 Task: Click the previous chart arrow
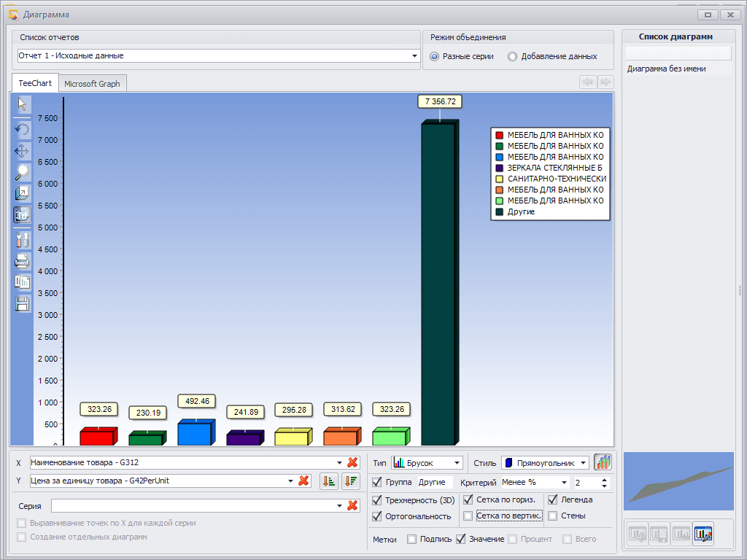coord(588,82)
